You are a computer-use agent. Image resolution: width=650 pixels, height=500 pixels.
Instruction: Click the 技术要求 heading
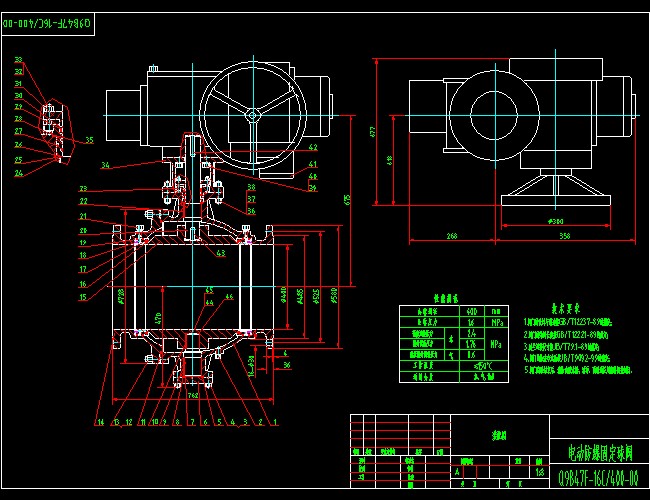coord(565,308)
